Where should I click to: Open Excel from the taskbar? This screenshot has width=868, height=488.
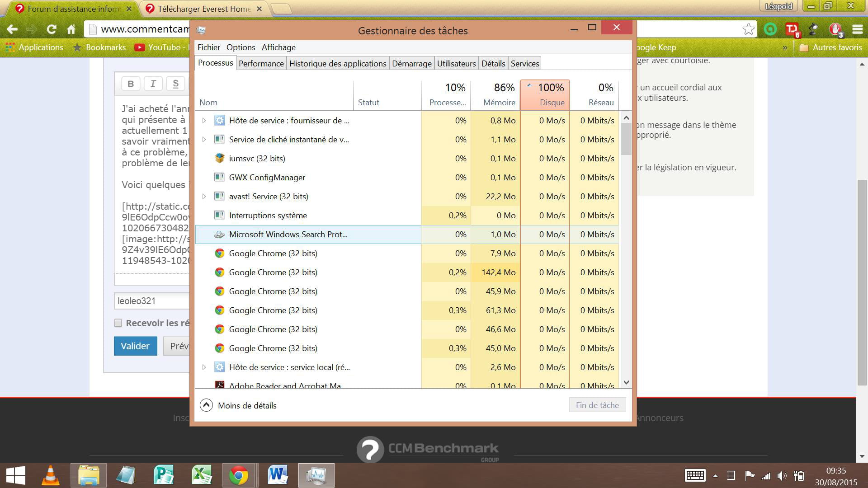tap(201, 475)
